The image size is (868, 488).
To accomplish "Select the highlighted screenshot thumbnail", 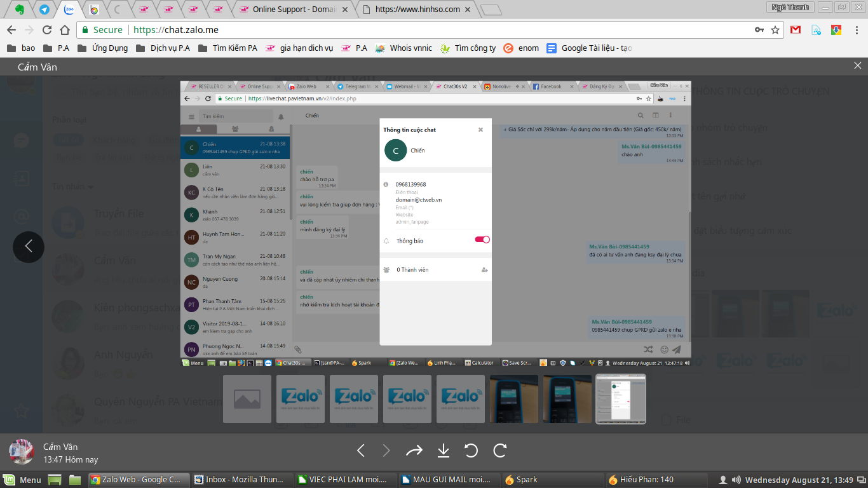I will 621,399.
